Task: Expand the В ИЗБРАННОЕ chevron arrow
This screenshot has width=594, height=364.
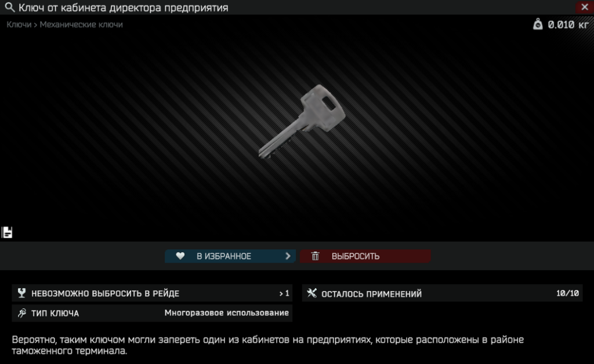Action: coord(288,256)
